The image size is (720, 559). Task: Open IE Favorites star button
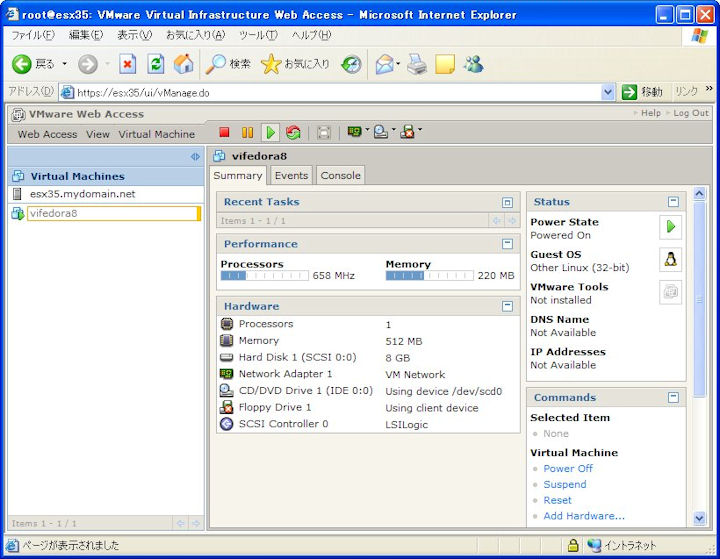294,64
